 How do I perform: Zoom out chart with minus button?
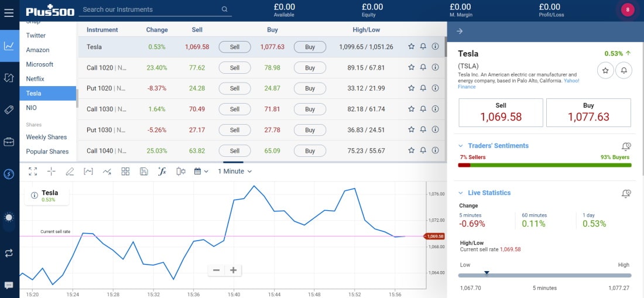point(217,270)
